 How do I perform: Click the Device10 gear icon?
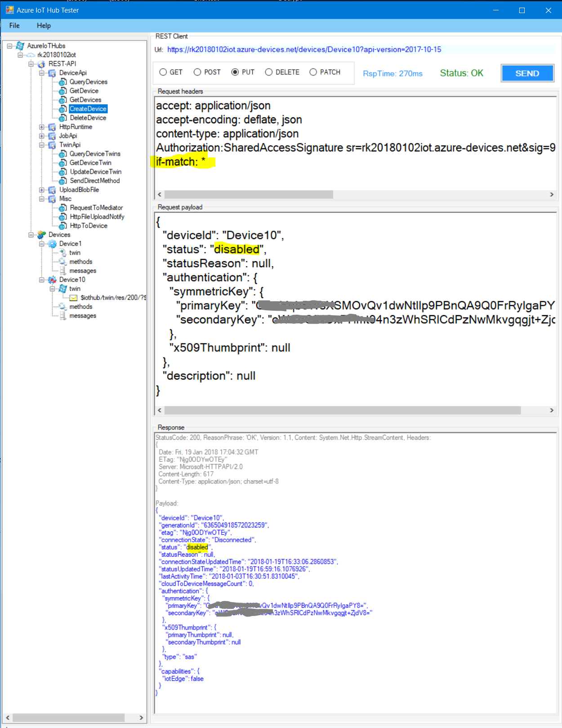click(52, 280)
